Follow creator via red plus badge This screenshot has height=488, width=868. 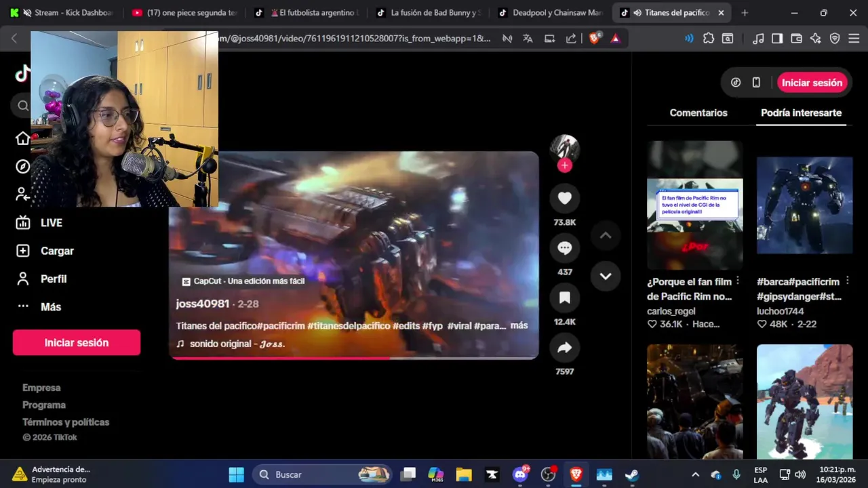point(565,165)
